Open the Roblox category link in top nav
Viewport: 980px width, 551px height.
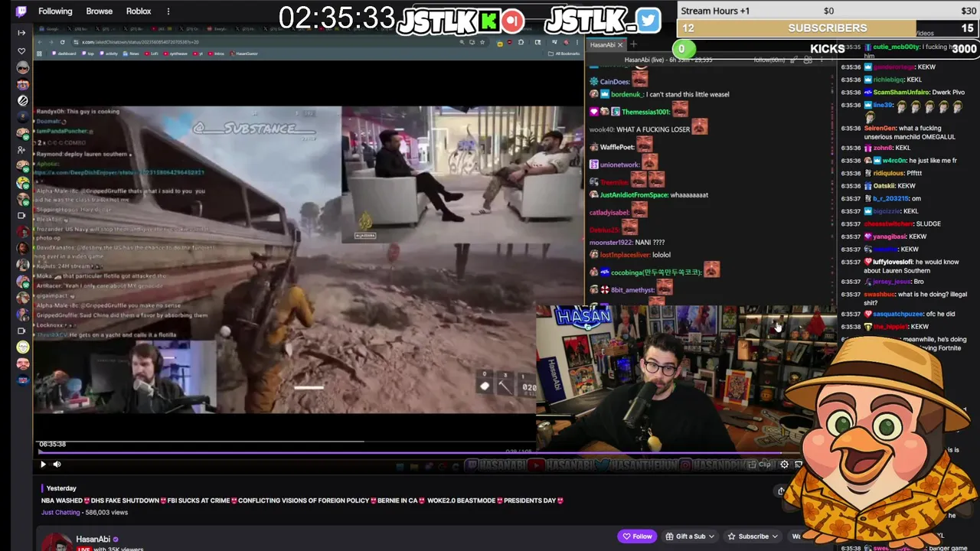coord(139,11)
